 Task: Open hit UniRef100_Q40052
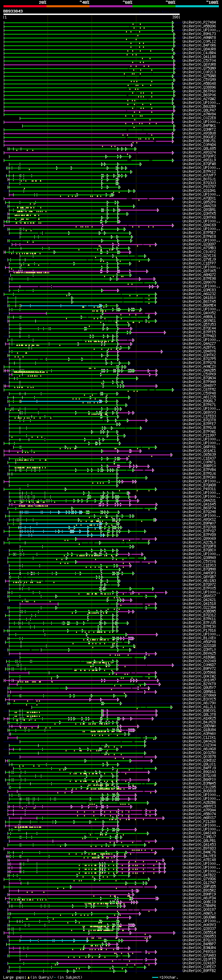pyautogui.click(x=199, y=313)
